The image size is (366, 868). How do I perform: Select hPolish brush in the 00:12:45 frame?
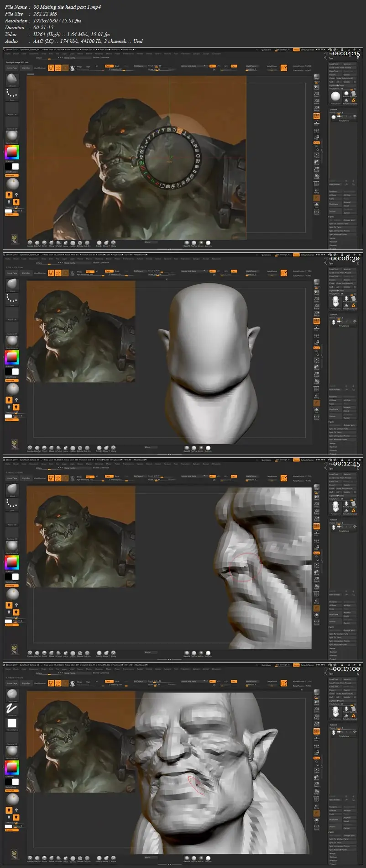pos(58,653)
